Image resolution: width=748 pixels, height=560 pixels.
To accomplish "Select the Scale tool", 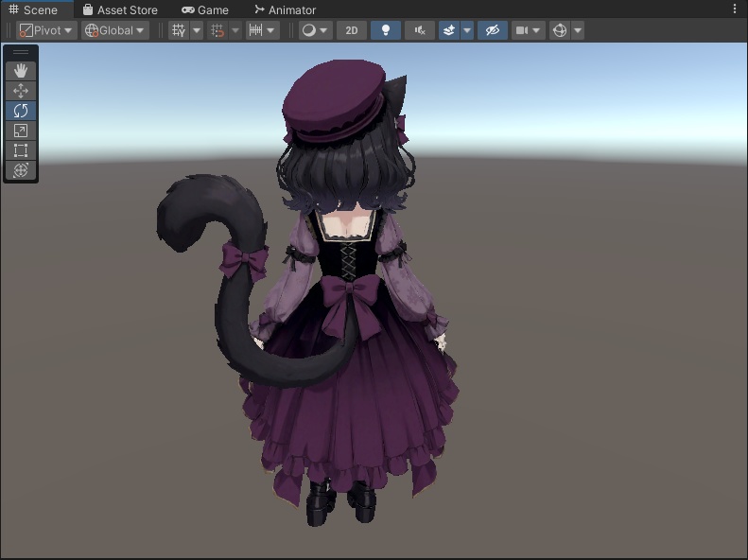I will [x=21, y=131].
